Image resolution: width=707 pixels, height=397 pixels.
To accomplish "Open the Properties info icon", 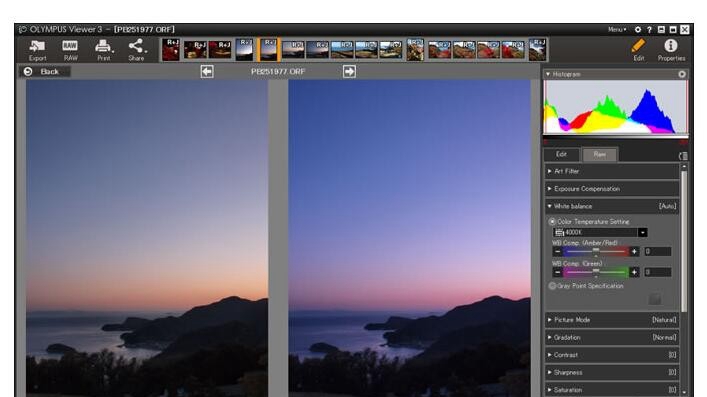I will pyautogui.click(x=671, y=50).
